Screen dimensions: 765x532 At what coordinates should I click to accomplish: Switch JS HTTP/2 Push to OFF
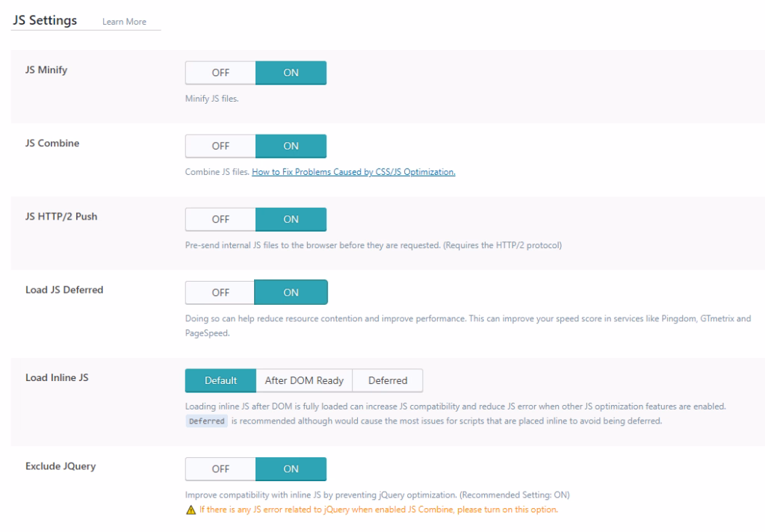pos(220,219)
